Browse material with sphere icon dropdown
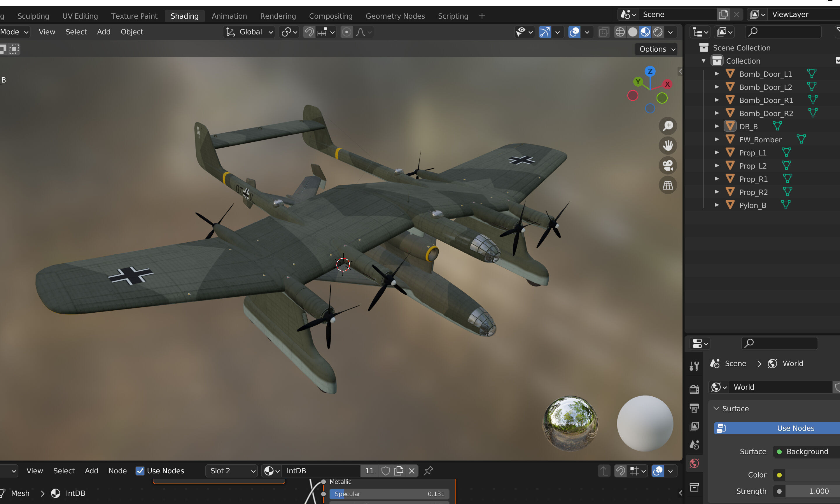 272,471
